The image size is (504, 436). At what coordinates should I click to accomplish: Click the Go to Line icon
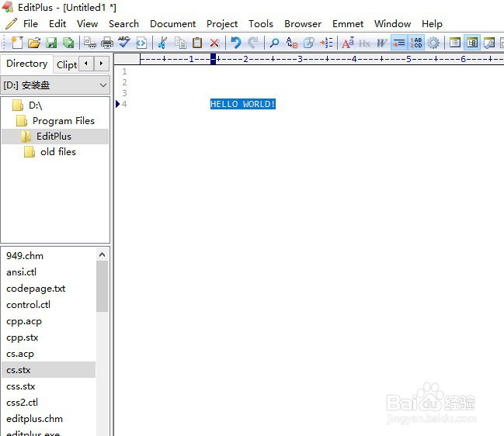click(326, 43)
